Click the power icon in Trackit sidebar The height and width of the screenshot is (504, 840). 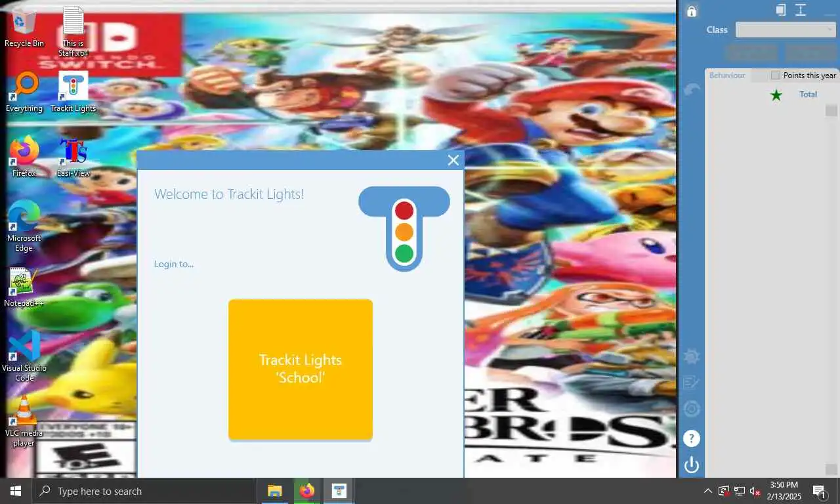(692, 465)
